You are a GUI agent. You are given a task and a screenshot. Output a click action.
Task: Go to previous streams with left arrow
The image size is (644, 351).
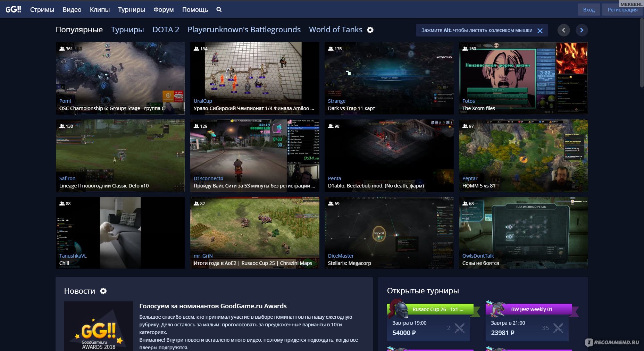[x=563, y=30]
